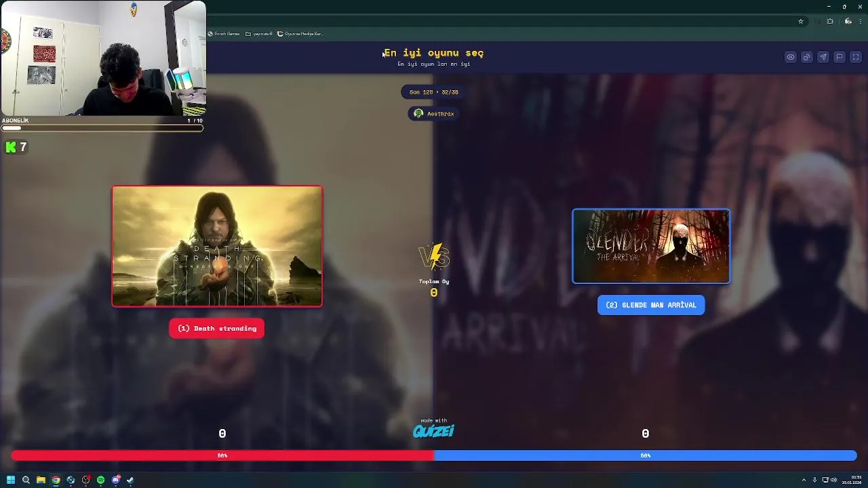Bookmark this page with the star icon
This screenshot has height=488, width=868.
pyautogui.click(x=801, y=21)
